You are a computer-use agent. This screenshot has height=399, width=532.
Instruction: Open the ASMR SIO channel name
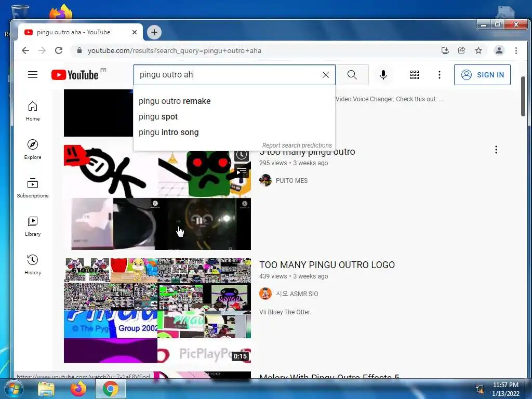(297, 294)
